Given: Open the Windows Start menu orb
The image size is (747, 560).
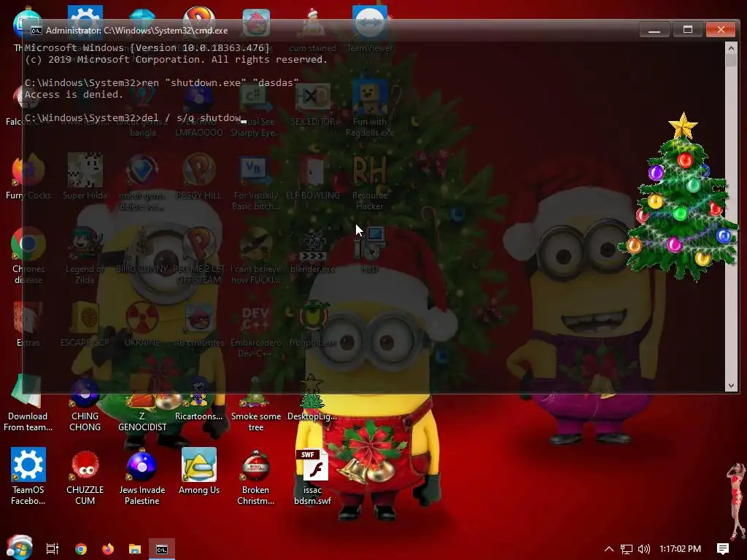Looking at the screenshot, I should click(20, 548).
